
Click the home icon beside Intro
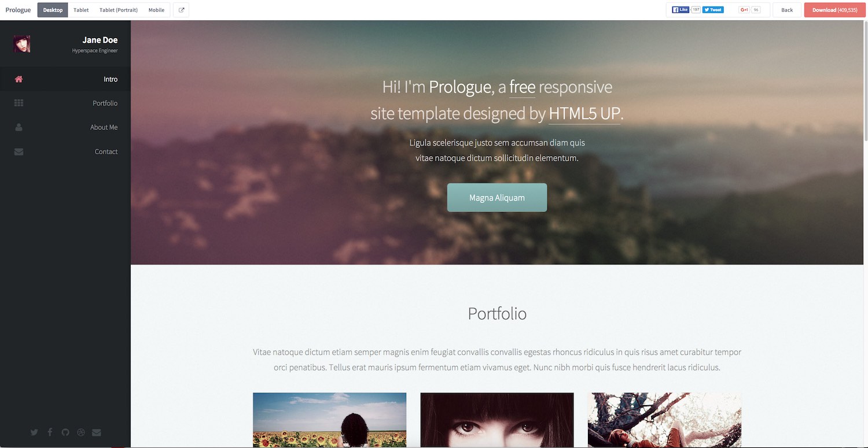coord(19,79)
